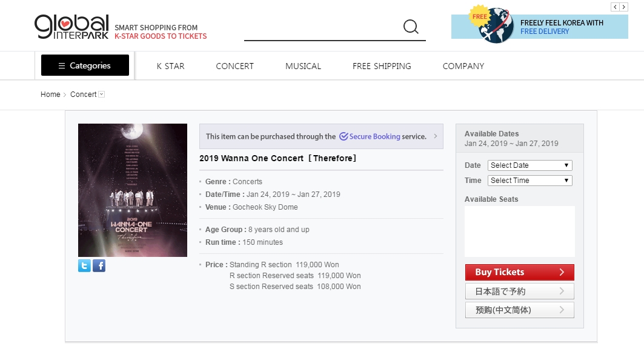644x346 pixels.
Task: Open the Select Date dropdown
Action: pyautogui.click(x=530, y=165)
